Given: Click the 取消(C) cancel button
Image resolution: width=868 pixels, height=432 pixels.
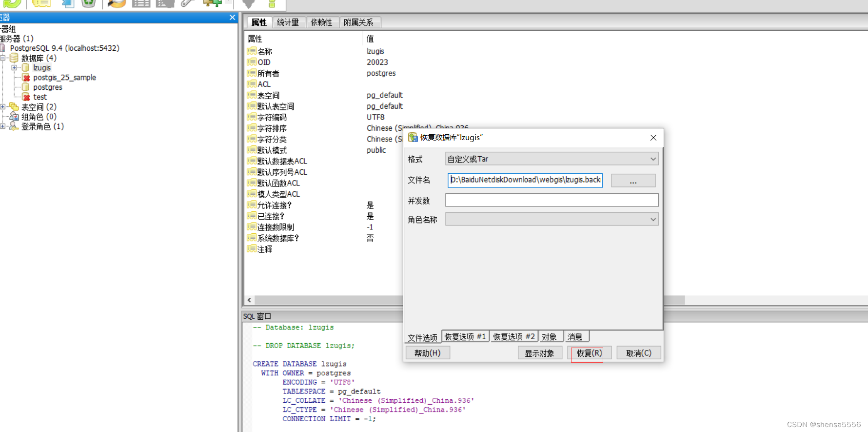Looking at the screenshot, I should 639,353.
